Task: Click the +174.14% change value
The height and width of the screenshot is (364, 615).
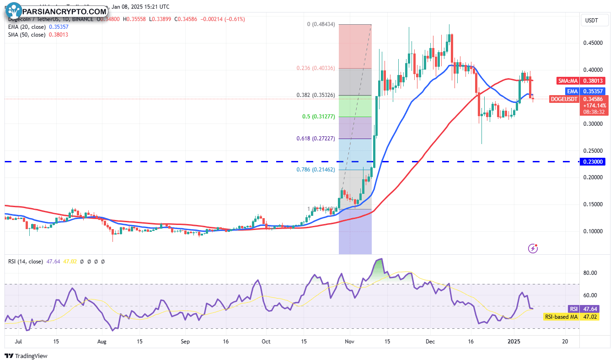Action: click(x=594, y=105)
